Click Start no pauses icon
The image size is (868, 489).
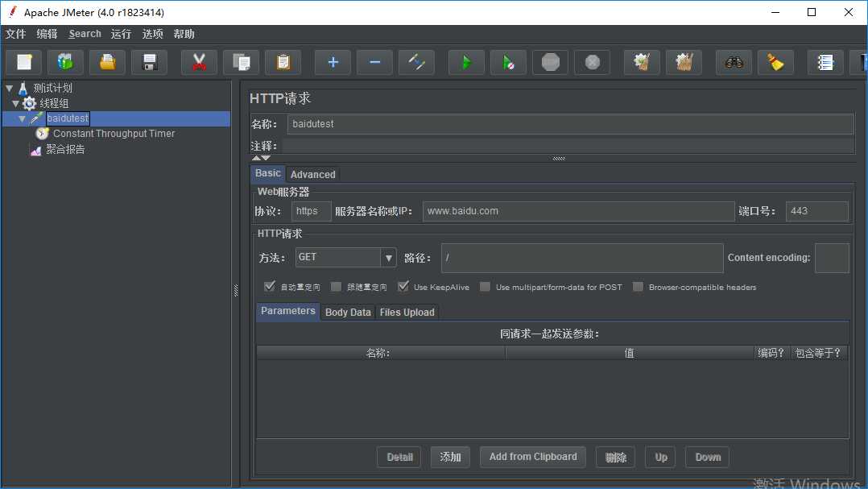pyautogui.click(x=508, y=62)
